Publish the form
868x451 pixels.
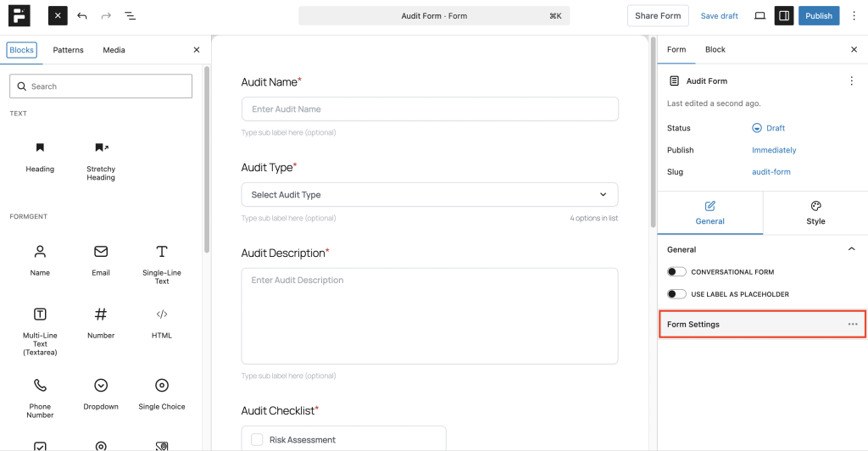click(819, 16)
